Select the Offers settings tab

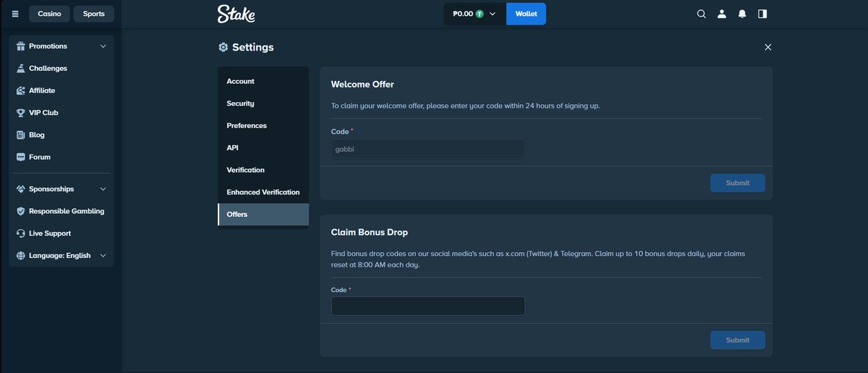pyautogui.click(x=263, y=215)
